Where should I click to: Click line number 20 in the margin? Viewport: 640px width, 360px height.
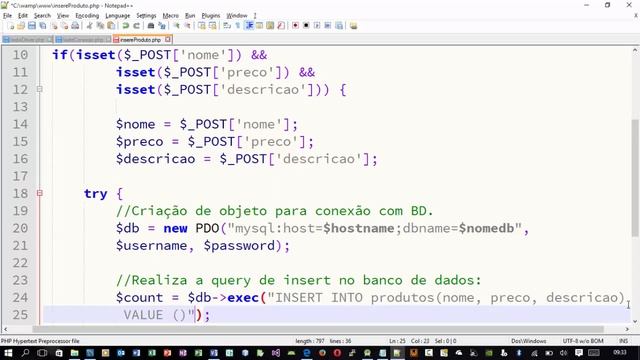20,228
